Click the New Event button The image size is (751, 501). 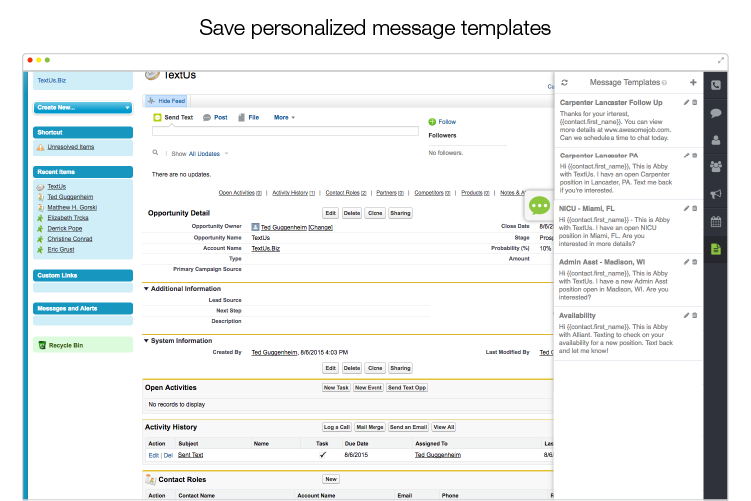point(368,387)
